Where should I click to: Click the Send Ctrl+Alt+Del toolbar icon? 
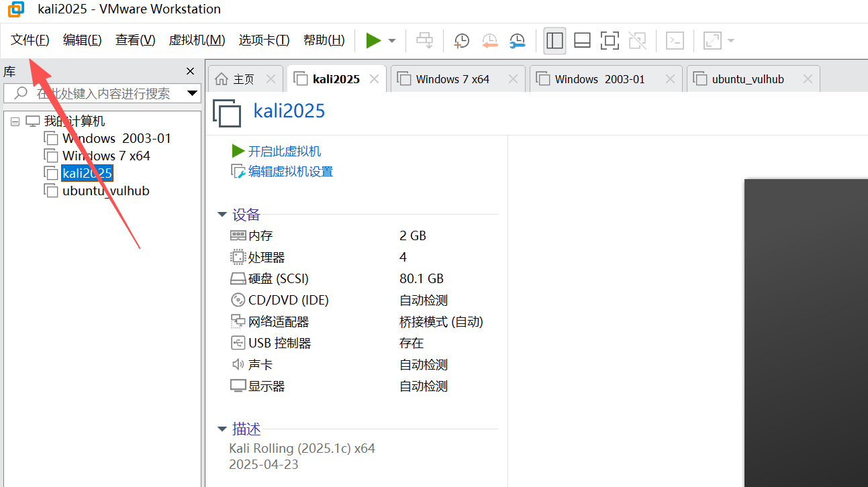click(x=425, y=40)
